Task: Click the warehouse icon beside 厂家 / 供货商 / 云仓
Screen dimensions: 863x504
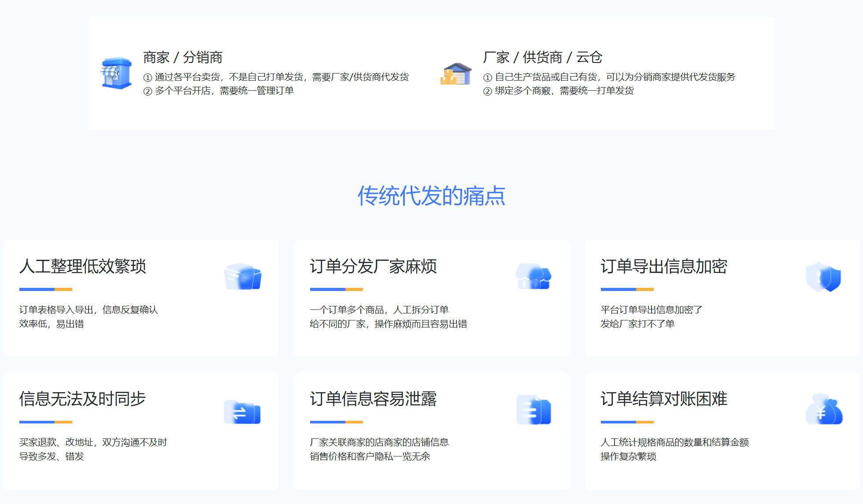Action: click(x=456, y=74)
